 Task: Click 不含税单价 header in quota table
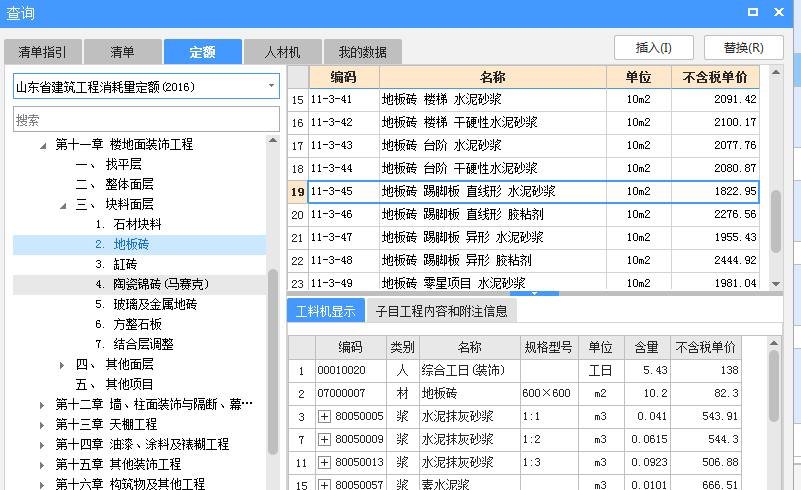(x=715, y=77)
